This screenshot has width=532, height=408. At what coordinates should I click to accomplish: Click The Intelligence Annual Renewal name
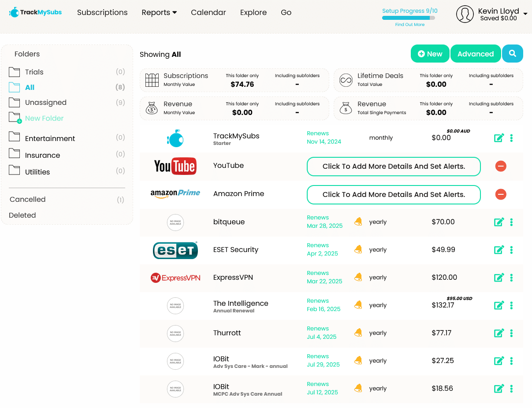pyautogui.click(x=241, y=306)
